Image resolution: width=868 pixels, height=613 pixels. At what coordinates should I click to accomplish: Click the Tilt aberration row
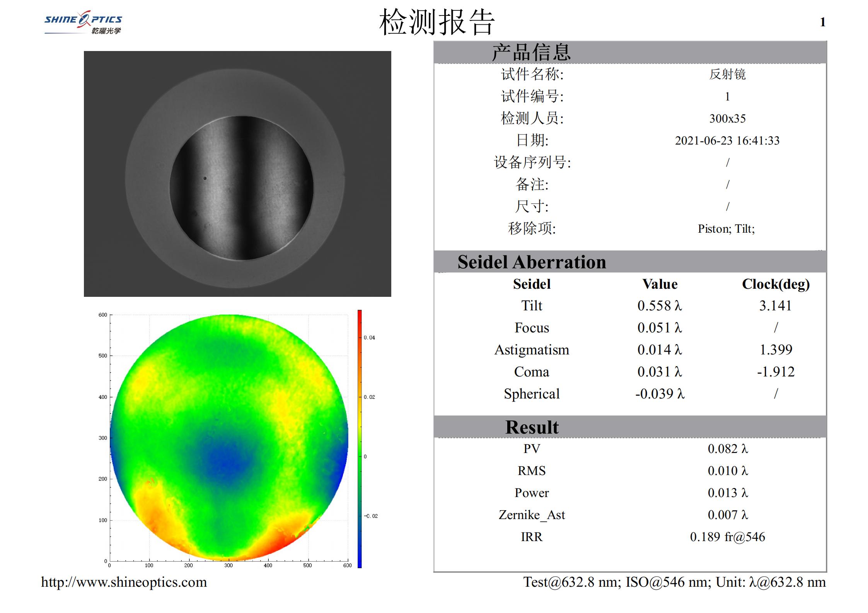[532, 305]
